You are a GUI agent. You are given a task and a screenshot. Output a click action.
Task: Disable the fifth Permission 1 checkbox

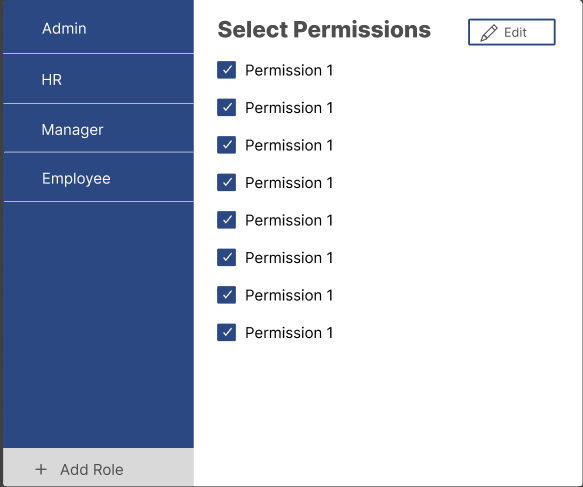pos(226,220)
